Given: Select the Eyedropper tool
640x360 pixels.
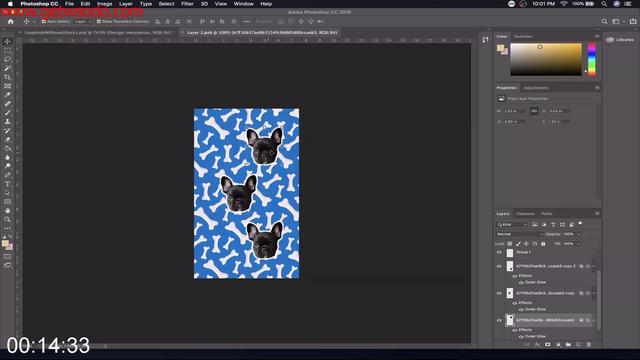Looking at the screenshot, I should pos(7,95).
